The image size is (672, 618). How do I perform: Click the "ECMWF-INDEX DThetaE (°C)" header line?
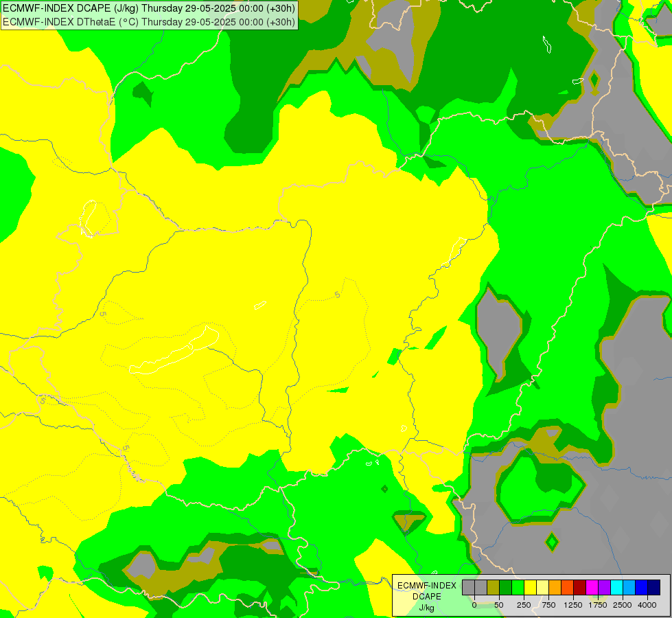coord(149,22)
